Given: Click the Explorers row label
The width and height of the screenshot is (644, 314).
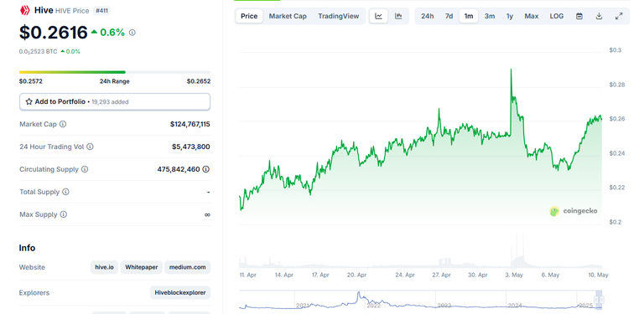Looking at the screenshot, I should [34, 293].
